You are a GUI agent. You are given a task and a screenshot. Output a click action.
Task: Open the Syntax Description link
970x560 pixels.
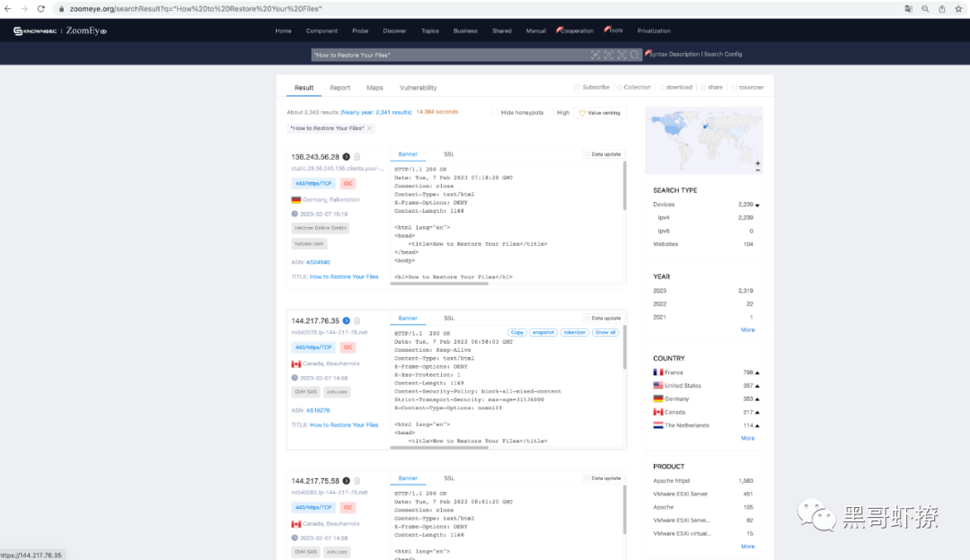pos(674,55)
